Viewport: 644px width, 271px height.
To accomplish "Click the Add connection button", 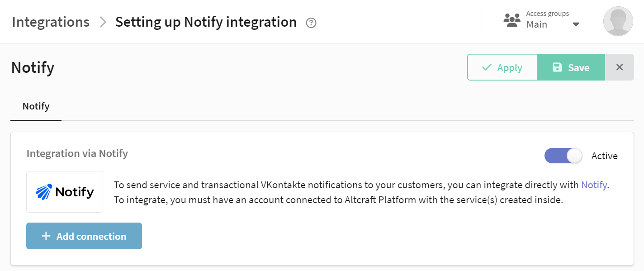I will (84, 236).
